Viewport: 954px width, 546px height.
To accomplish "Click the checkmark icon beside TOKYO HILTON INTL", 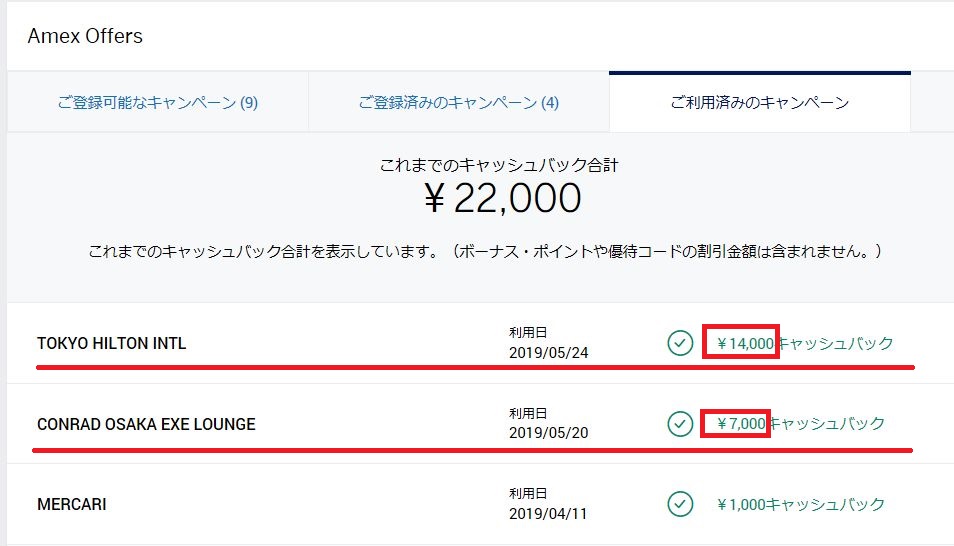I will tap(680, 343).
